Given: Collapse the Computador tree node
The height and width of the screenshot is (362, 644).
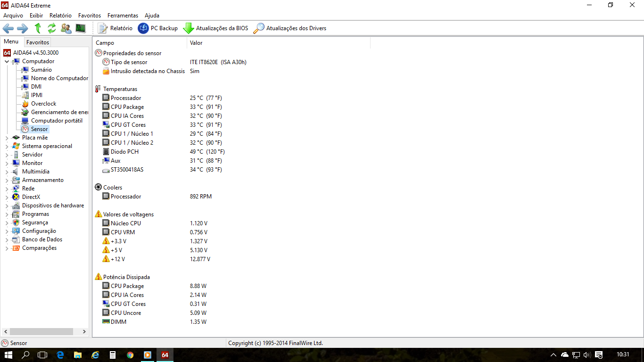Looking at the screenshot, I should coord(7,61).
